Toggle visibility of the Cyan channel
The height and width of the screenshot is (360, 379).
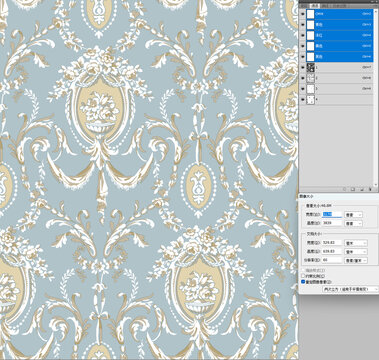tap(303, 25)
